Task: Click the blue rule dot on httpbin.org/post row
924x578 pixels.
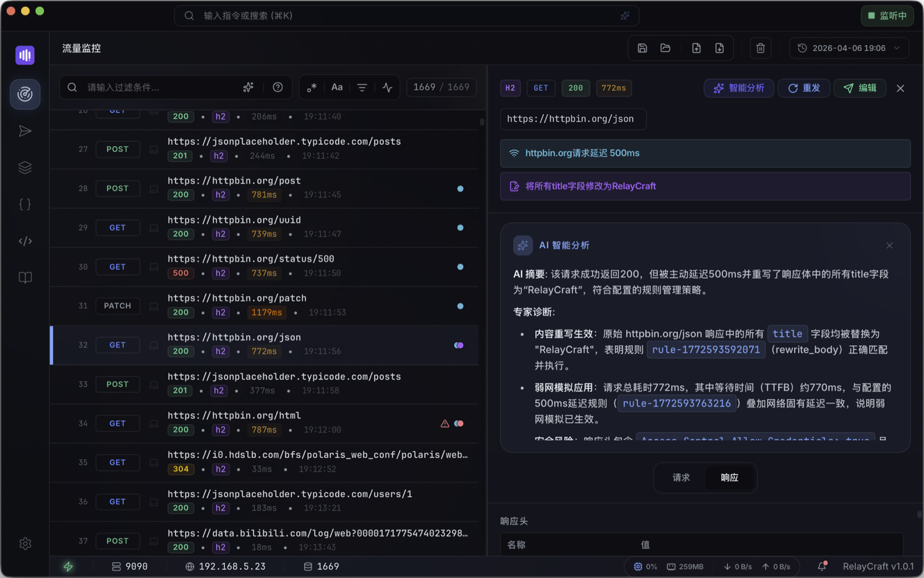Action: pos(460,189)
